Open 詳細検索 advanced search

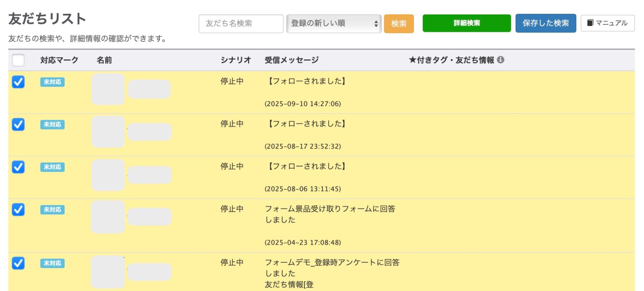point(466,23)
